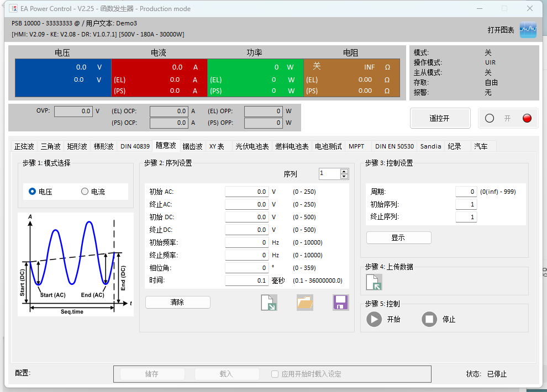Click the 终止序列 input field
Screen dimensions: 547x392
click(x=466, y=217)
